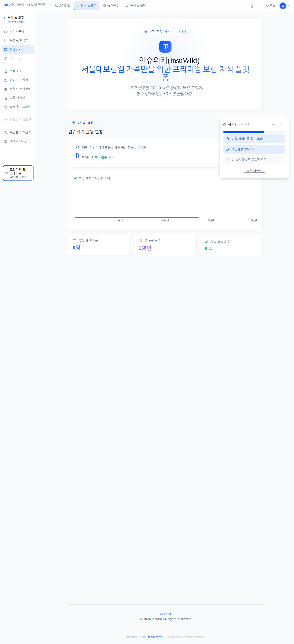The height and width of the screenshot is (644, 294).
Task: Open the 안내 & 설정 tab
Action: coord(136,6)
